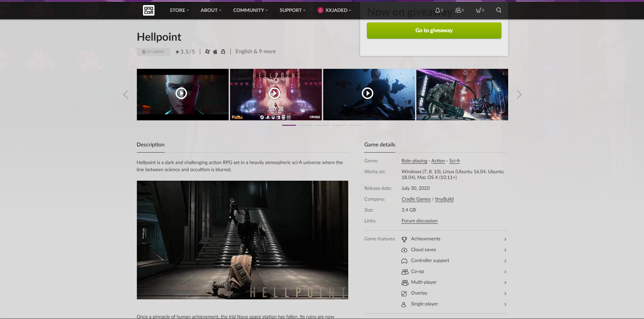Click the 3.4 GB size value
The width and height of the screenshot is (644, 319).
(x=409, y=210)
